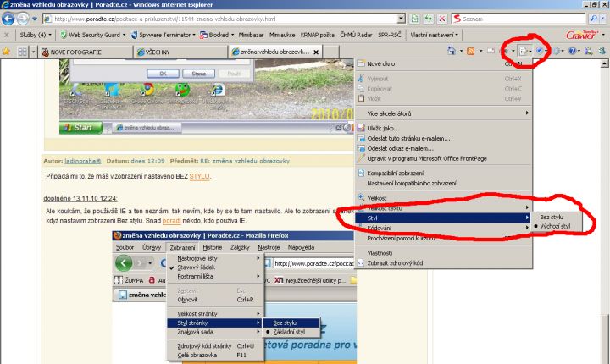Click the search magnifier icon
610x364 pixels.
click(593, 19)
